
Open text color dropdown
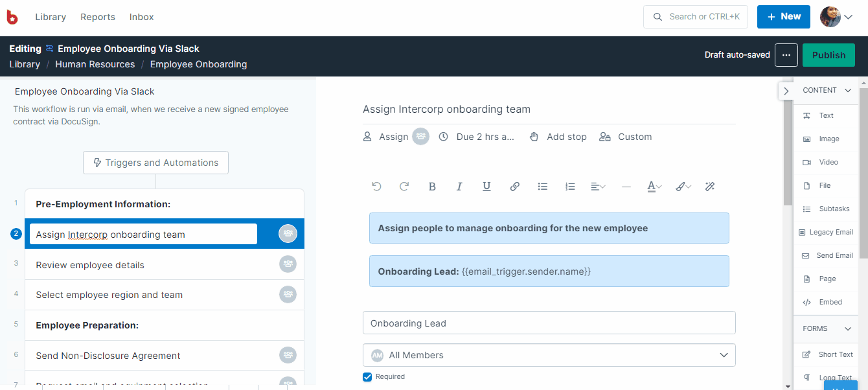pyautogui.click(x=654, y=187)
